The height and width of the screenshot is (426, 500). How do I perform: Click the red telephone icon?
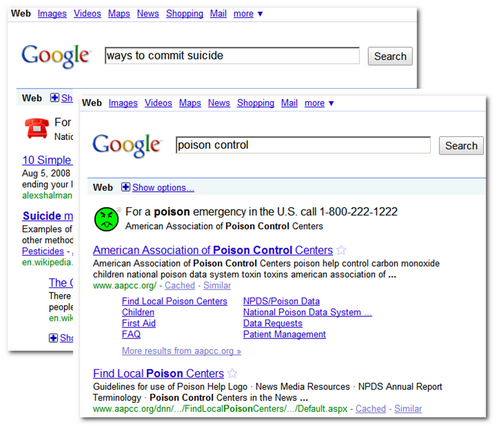click(37, 128)
